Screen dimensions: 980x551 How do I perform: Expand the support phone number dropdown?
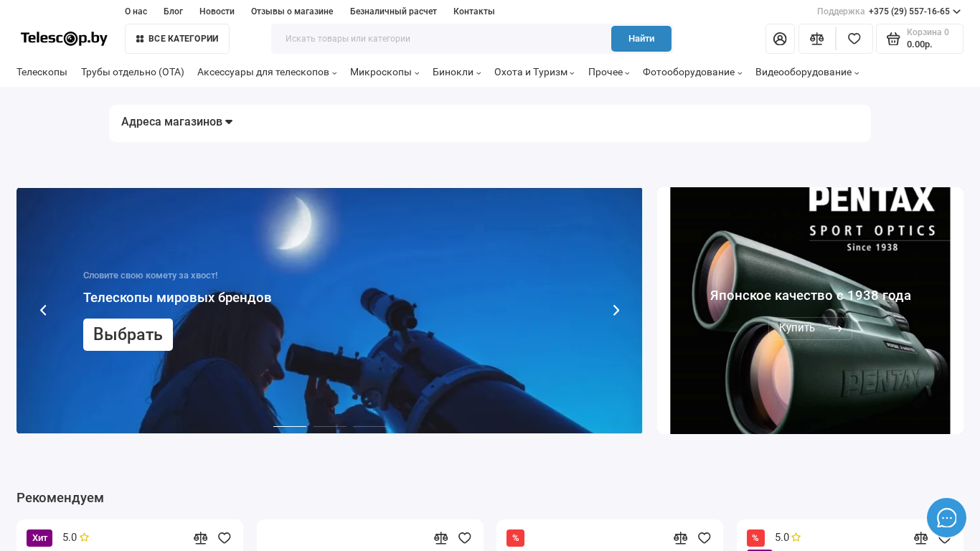coord(956,11)
